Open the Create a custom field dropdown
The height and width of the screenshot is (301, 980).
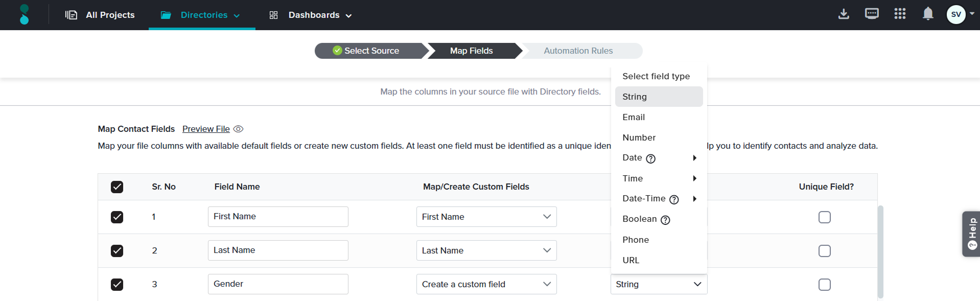pos(486,284)
